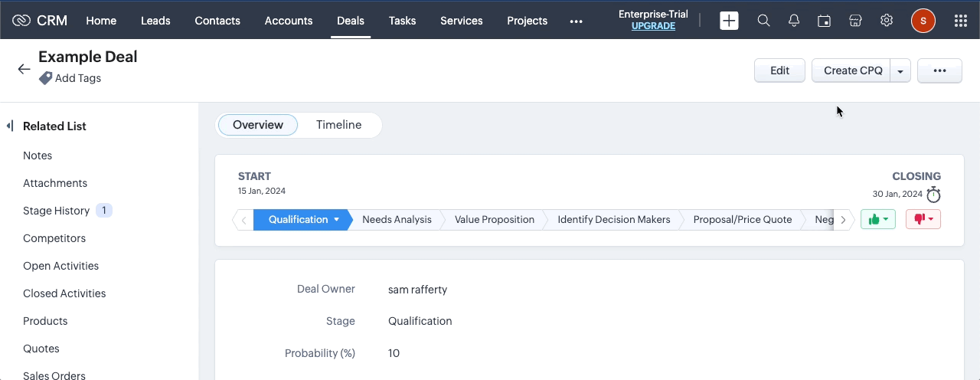Click the UPGRADE link

coord(653,26)
